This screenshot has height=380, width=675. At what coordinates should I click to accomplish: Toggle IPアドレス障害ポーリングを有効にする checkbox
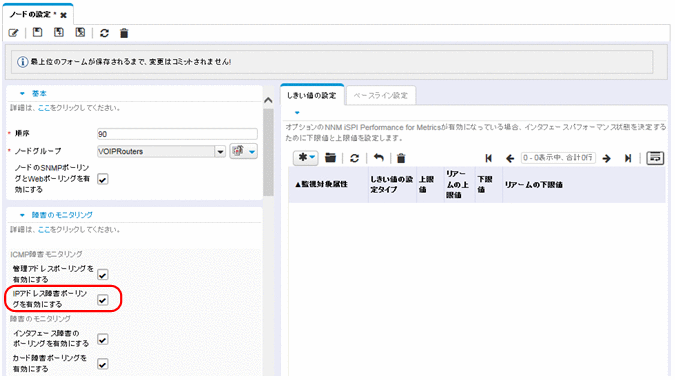[x=102, y=300]
